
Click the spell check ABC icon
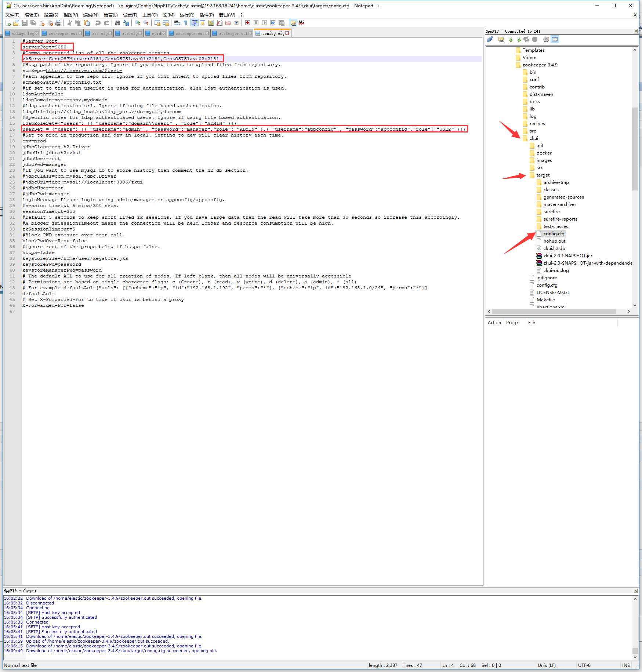click(x=302, y=23)
